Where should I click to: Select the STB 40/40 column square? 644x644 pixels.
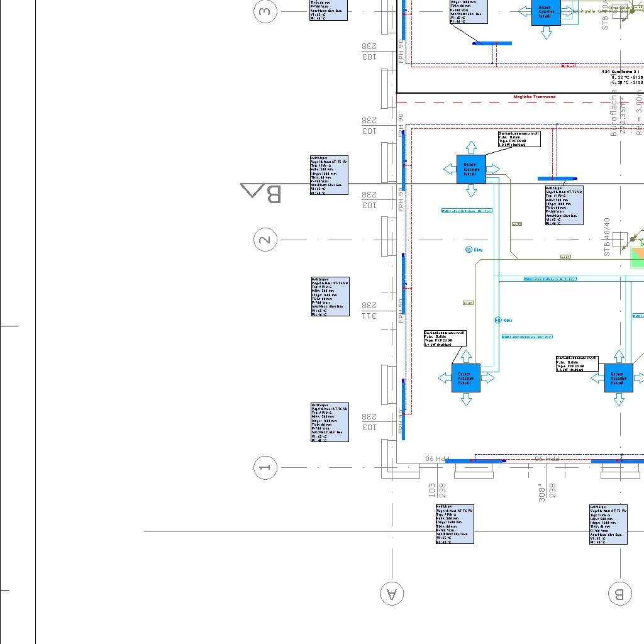point(620,240)
